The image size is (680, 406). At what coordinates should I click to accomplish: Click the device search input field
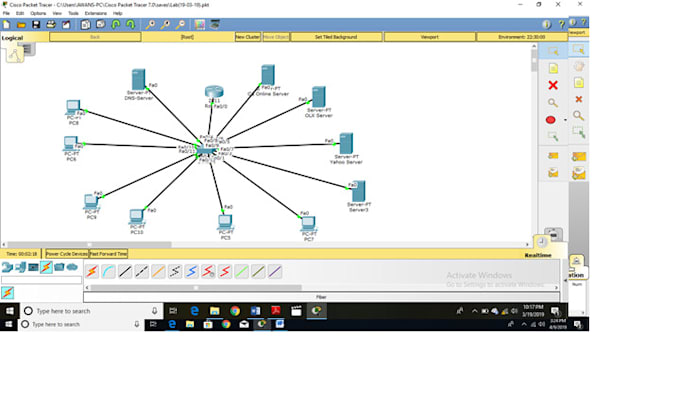point(41,280)
